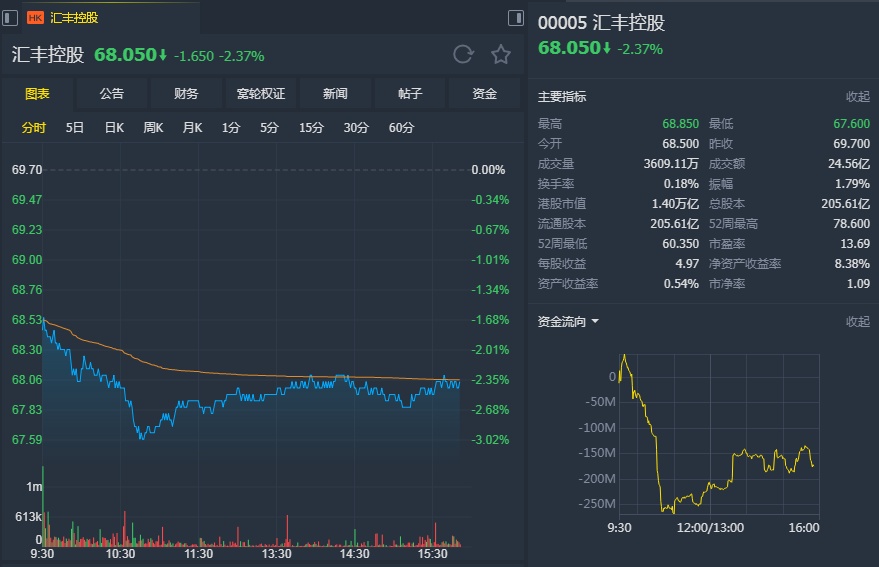Switch chart to 5日 view
This screenshot has width=879, height=567.
click(x=75, y=128)
